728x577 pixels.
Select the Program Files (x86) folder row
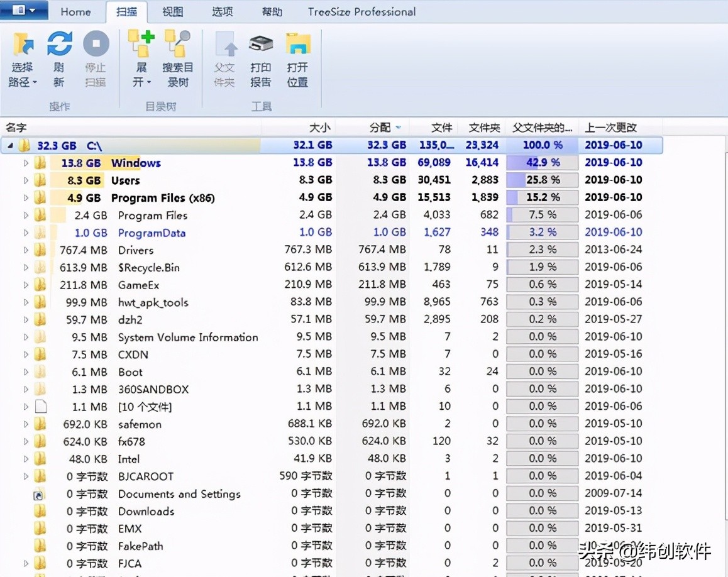(163, 198)
